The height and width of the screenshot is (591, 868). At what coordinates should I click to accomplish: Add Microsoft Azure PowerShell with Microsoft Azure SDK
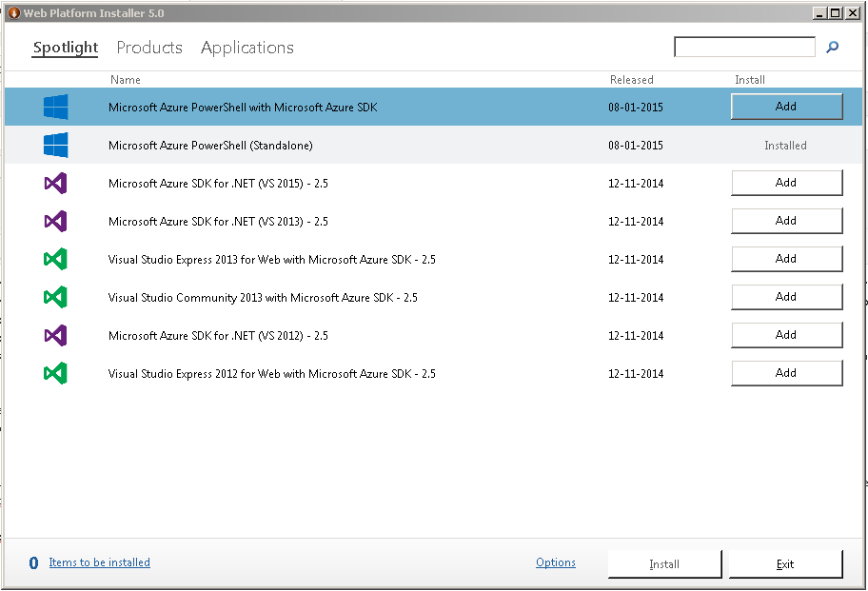click(786, 107)
